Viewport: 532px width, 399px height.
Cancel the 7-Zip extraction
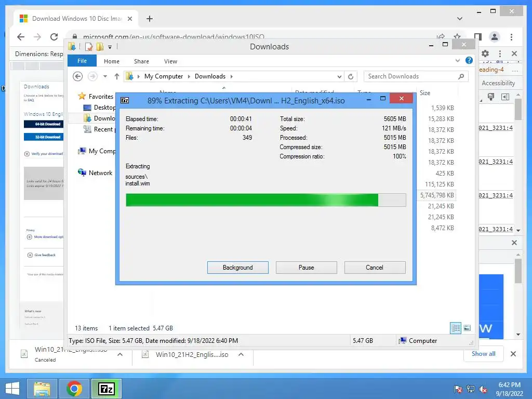[375, 268]
